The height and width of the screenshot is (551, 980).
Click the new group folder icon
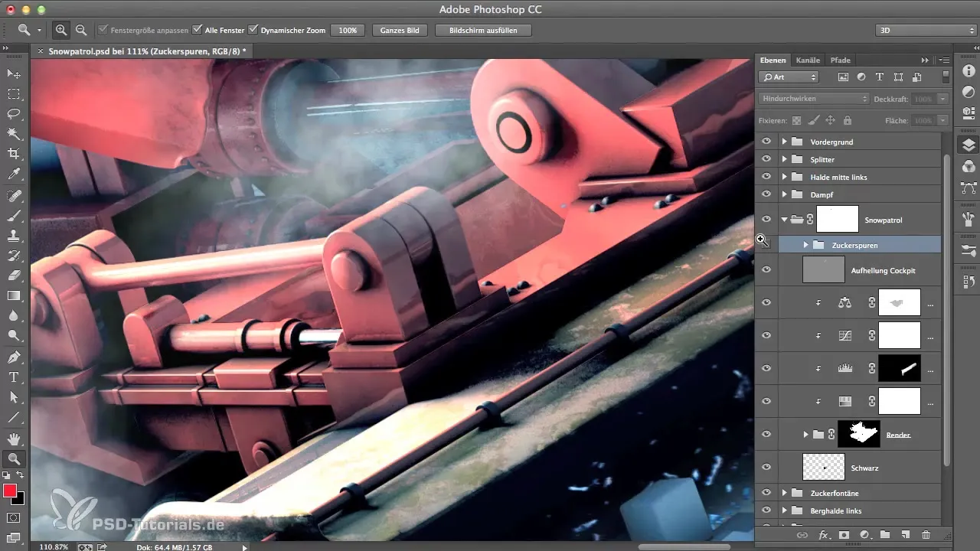pyautogui.click(x=884, y=535)
